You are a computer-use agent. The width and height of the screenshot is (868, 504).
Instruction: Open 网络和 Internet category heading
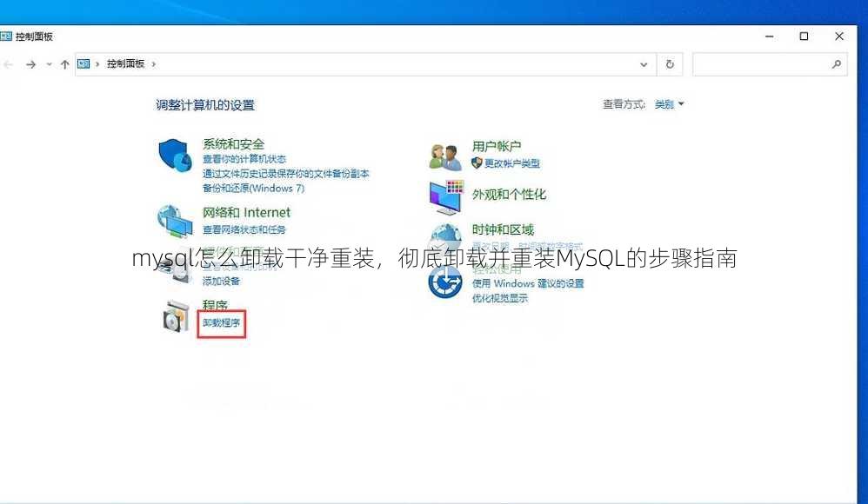tap(246, 212)
